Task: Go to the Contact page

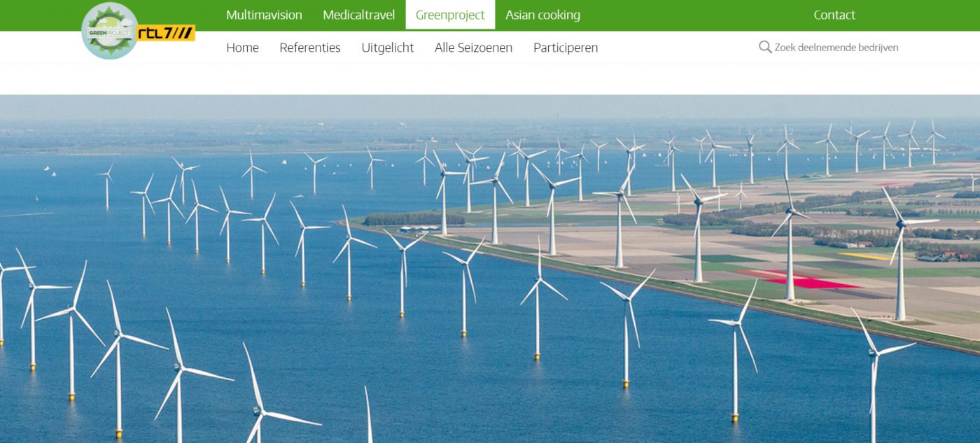Action: 834,15
